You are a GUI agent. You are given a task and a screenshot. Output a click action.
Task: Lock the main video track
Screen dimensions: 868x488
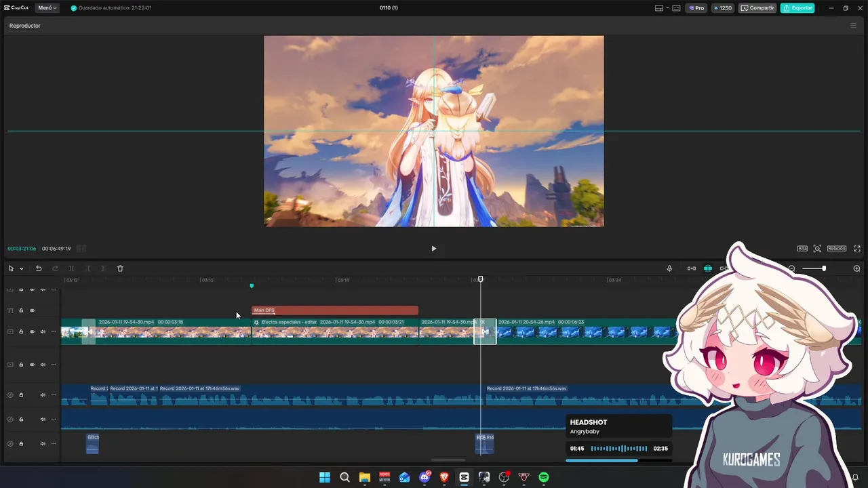(21, 331)
